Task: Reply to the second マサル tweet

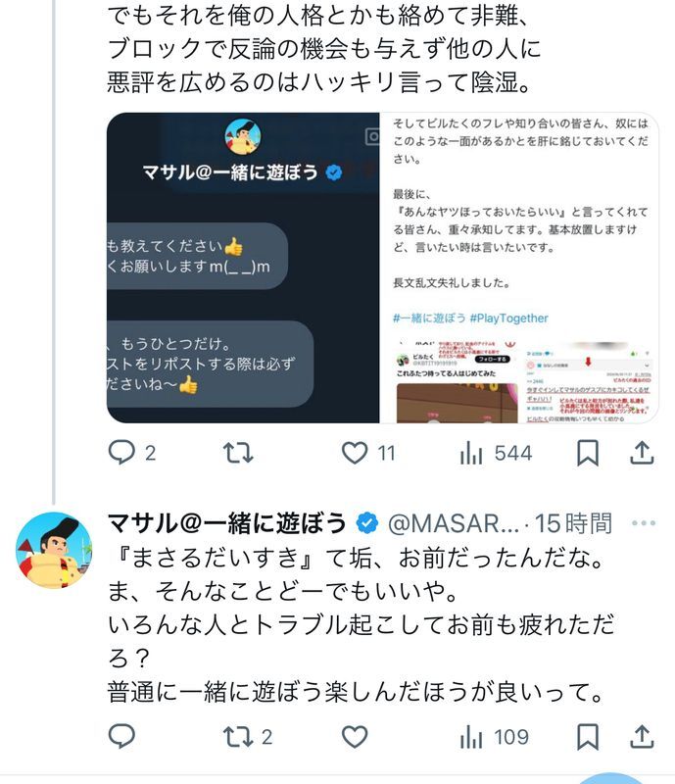Action: 121,737
